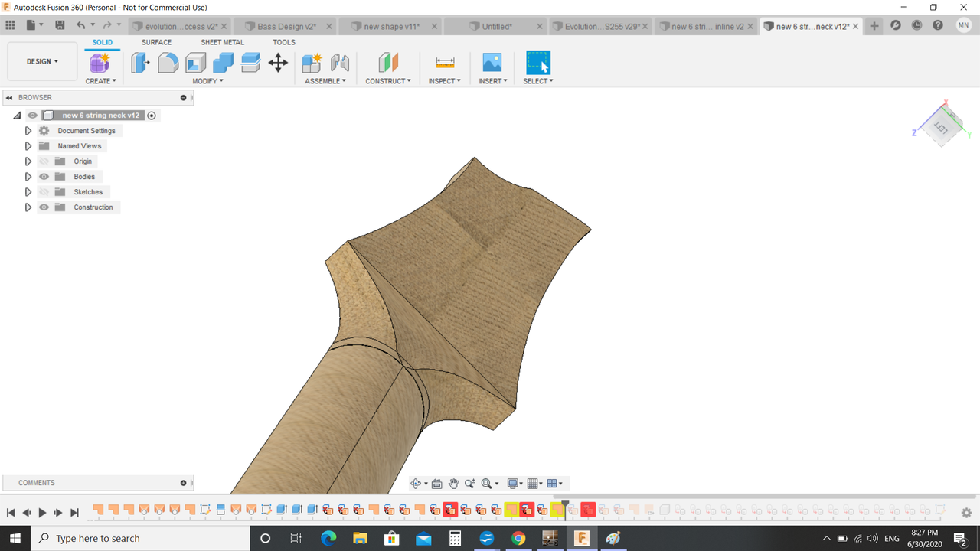The width and height of the screenshot is (980, 551).
Task: Open the CONSTRUCT dropdown menu
Action: click(x=388, y=81)
